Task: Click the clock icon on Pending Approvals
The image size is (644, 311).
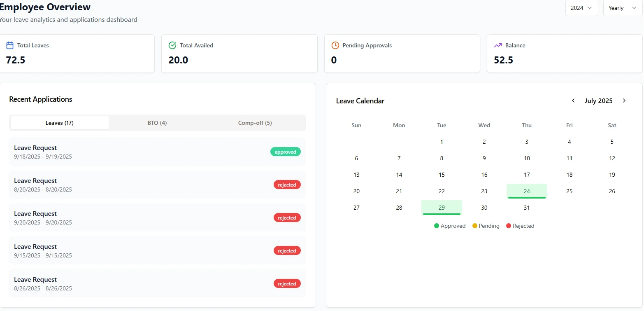Action: coord(335,45)
